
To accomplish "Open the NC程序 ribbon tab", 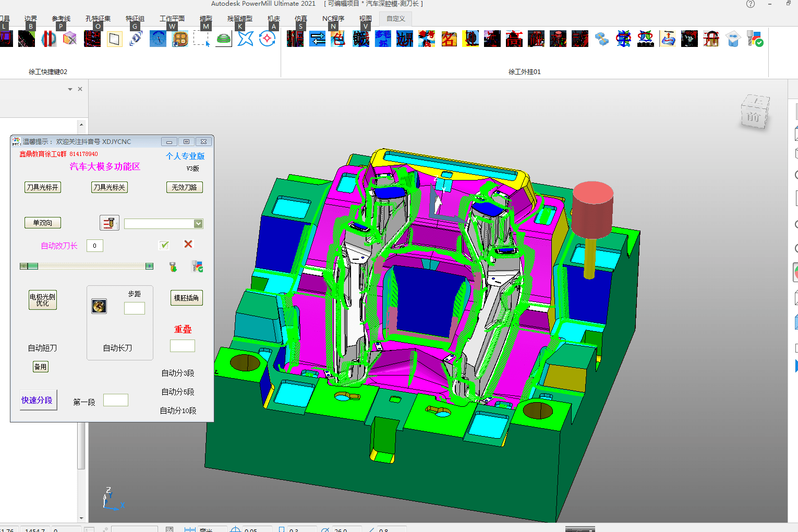I will [x=333, y=19].
